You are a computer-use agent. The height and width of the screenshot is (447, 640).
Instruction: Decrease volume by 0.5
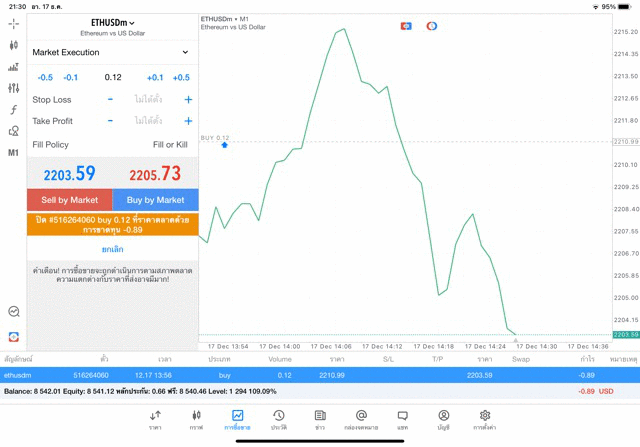pos(45,78)
